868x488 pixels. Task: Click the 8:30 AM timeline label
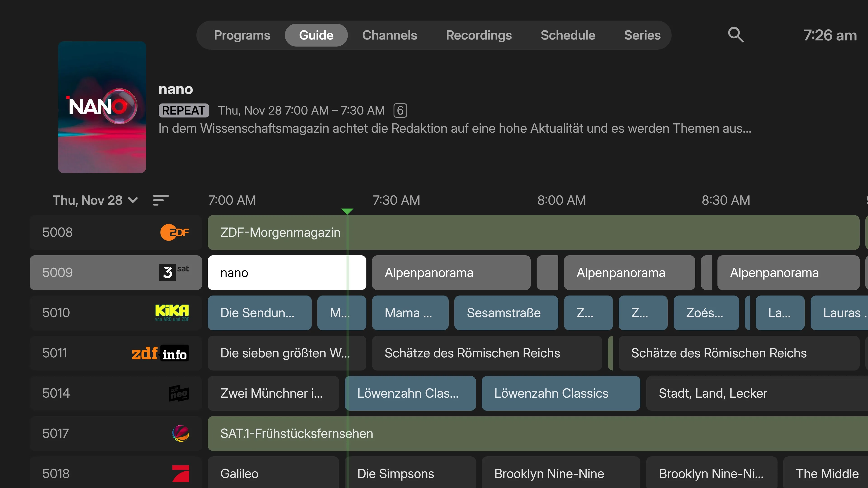click(726, 200)
